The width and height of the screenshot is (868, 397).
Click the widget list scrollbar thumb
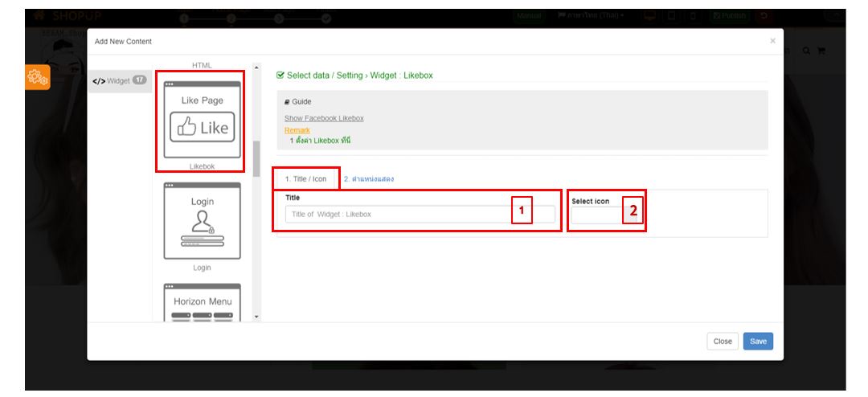(x=256, y=159)
